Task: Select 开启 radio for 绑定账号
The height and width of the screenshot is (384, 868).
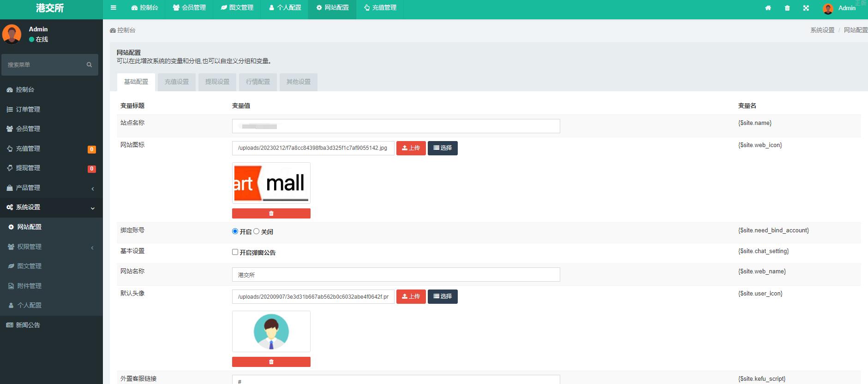Action: [x=235, y=231]
